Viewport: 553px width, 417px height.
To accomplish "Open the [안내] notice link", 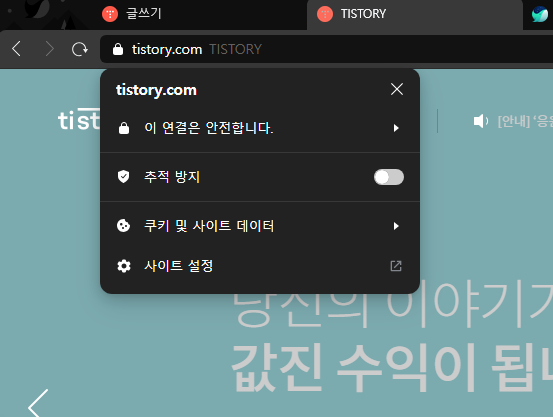I will click(x=525, y=121).
